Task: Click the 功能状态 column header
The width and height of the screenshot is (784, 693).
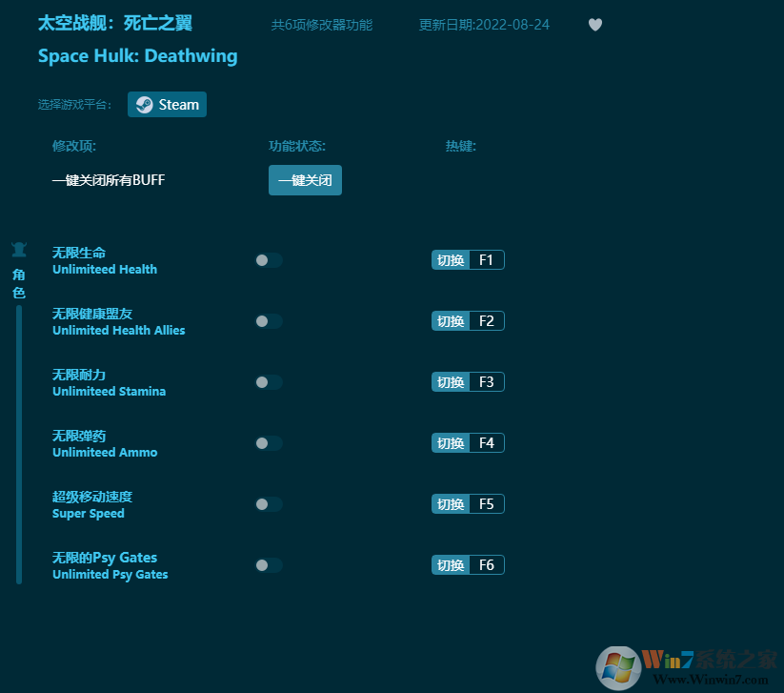Action: (x=297, y=146)
